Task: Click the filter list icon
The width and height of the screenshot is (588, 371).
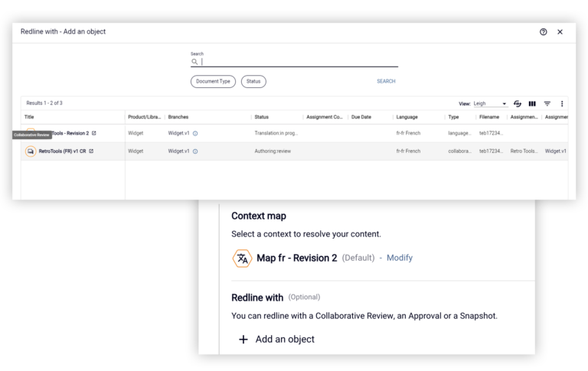Action: (547, 104)
